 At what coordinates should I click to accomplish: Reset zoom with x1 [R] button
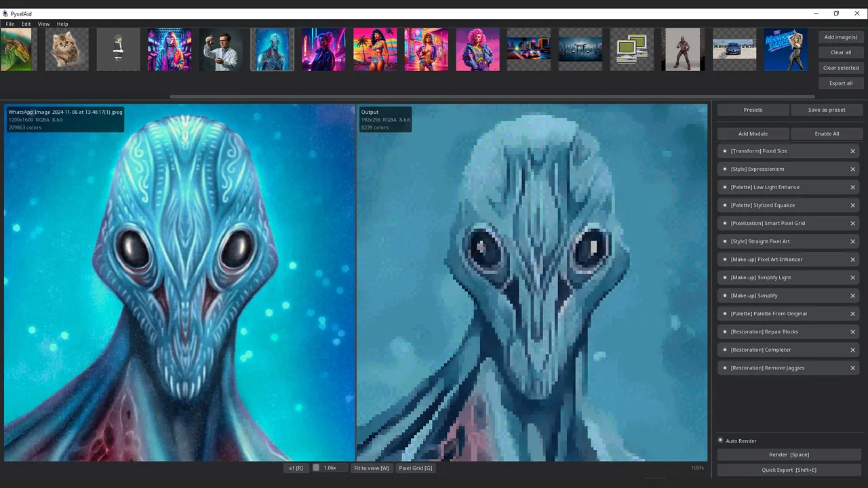pos(296,468)
